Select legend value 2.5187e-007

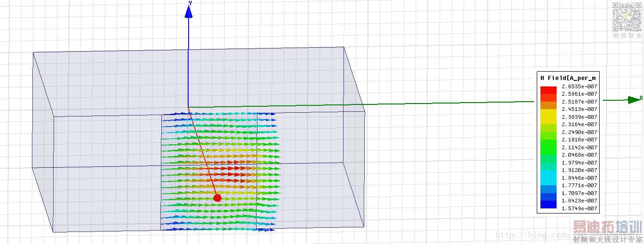coord(579,101)
